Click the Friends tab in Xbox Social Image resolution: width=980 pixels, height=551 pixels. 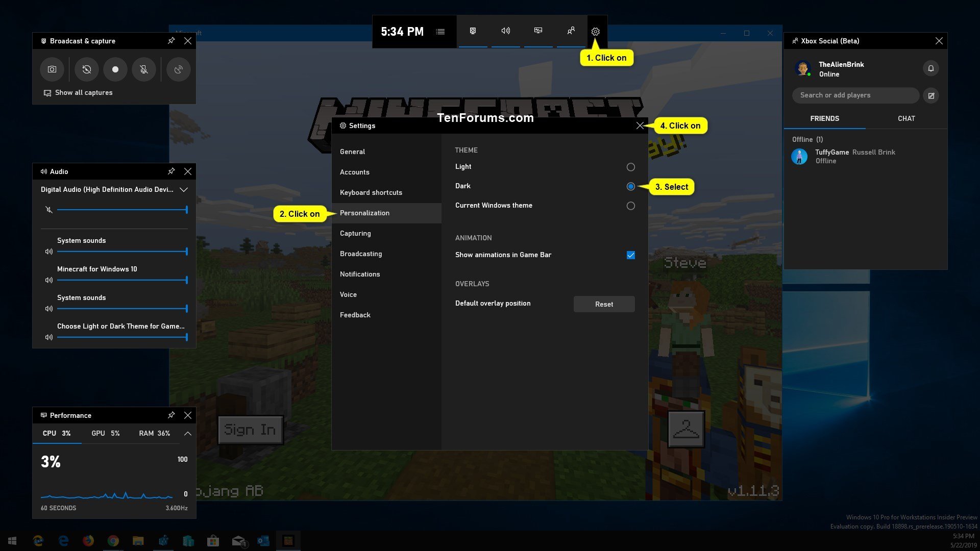click(x=824, y=118)
